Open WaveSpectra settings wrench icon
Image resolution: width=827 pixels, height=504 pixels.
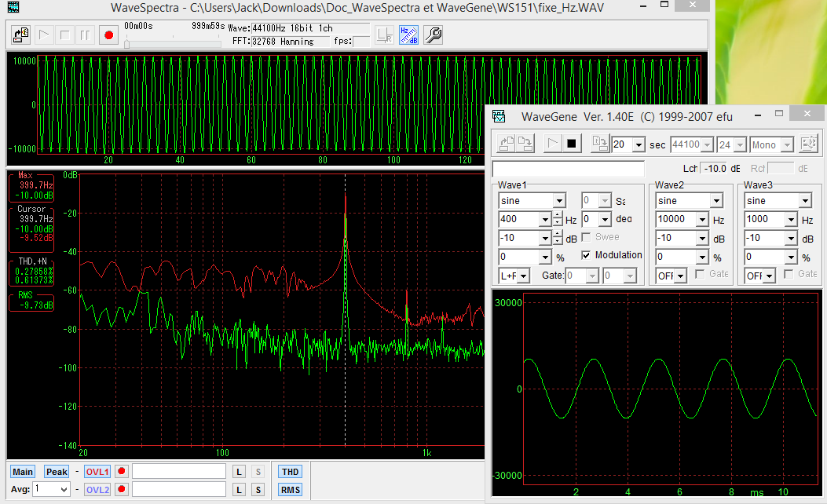[x=433, y=35]
